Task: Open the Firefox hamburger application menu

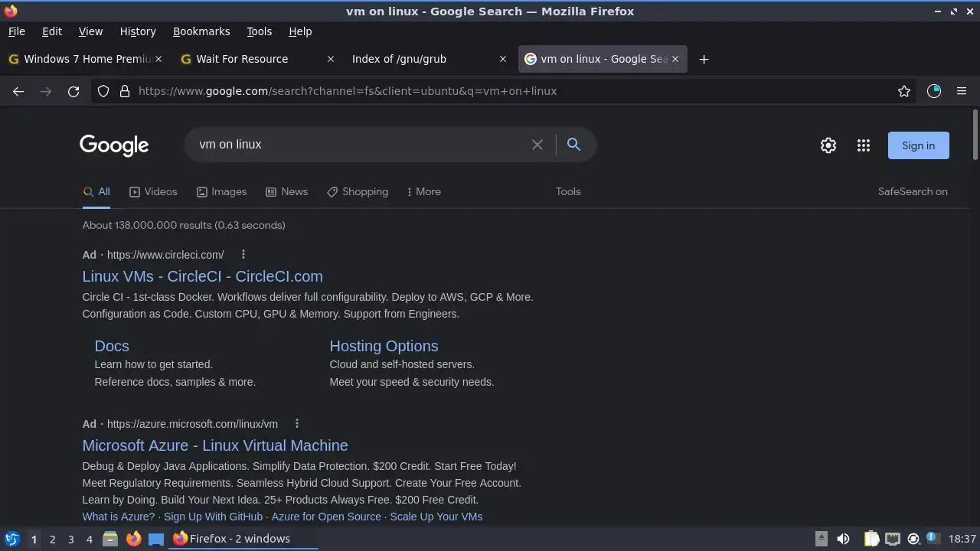Action: [962, 91]
